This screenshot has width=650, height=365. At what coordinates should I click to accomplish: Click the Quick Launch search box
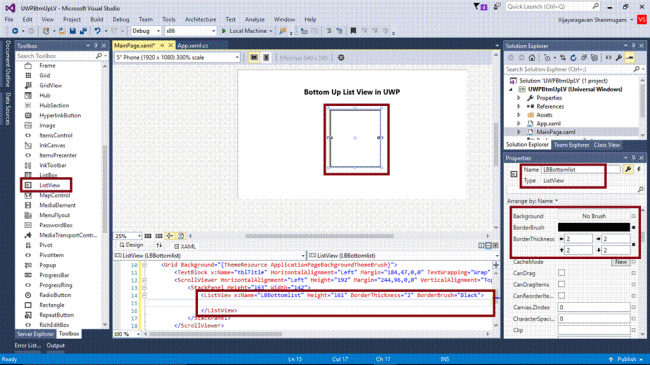coord(553,7)
